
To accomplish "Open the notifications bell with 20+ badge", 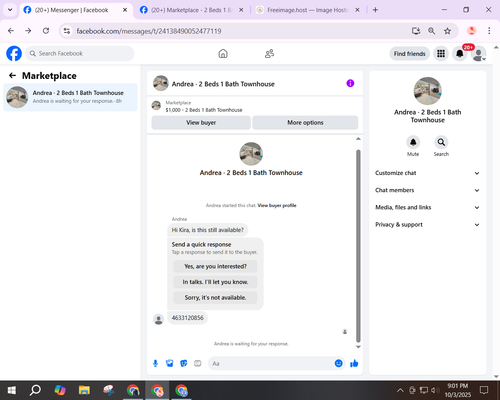I will pos(460,53).
